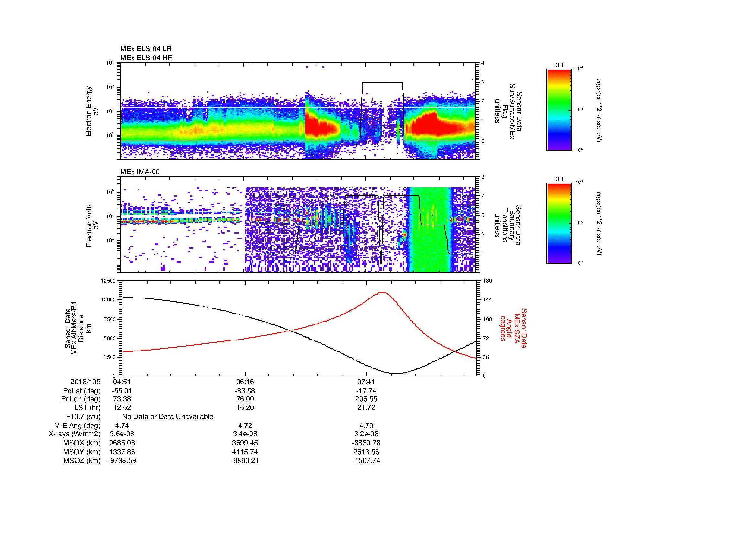Click the Boundary Transitions axis label

(x=509, y=225)
